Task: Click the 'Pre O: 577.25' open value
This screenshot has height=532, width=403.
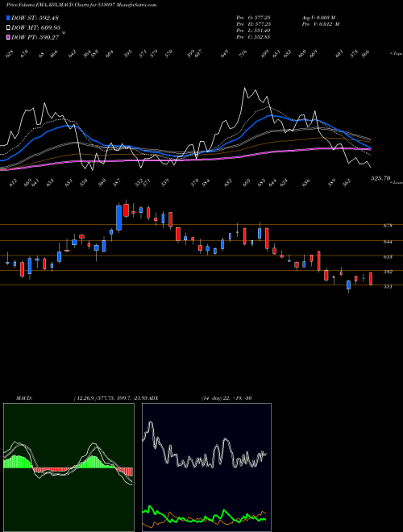Action: pos(253,17)
